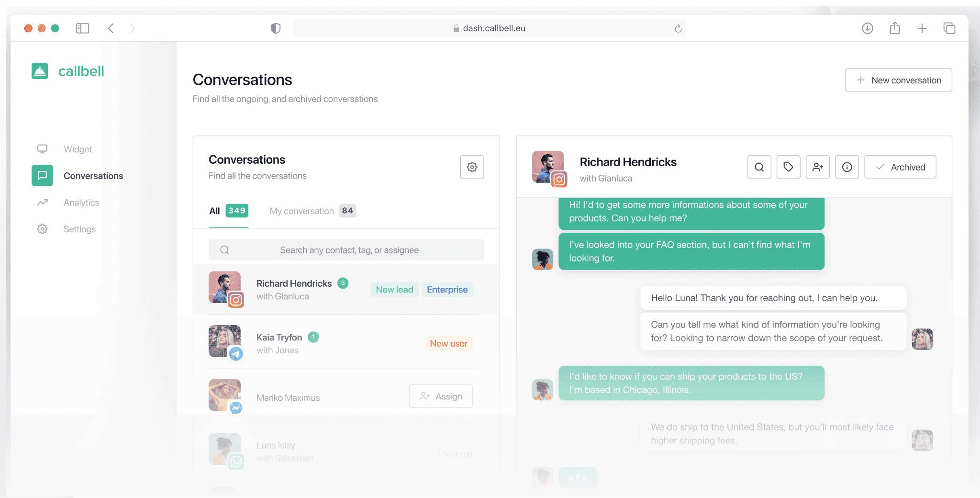This screenshot has height=498, width=980.
Task: Open the tag icon for Richard Hendricks
Action: tap(788, 167)
